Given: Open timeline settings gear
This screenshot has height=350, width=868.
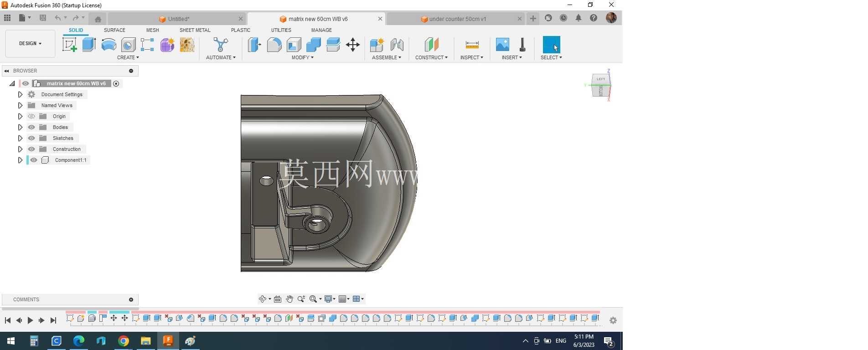Looking at the screenshot, I should pyautogui.click(x=613, y=320).
